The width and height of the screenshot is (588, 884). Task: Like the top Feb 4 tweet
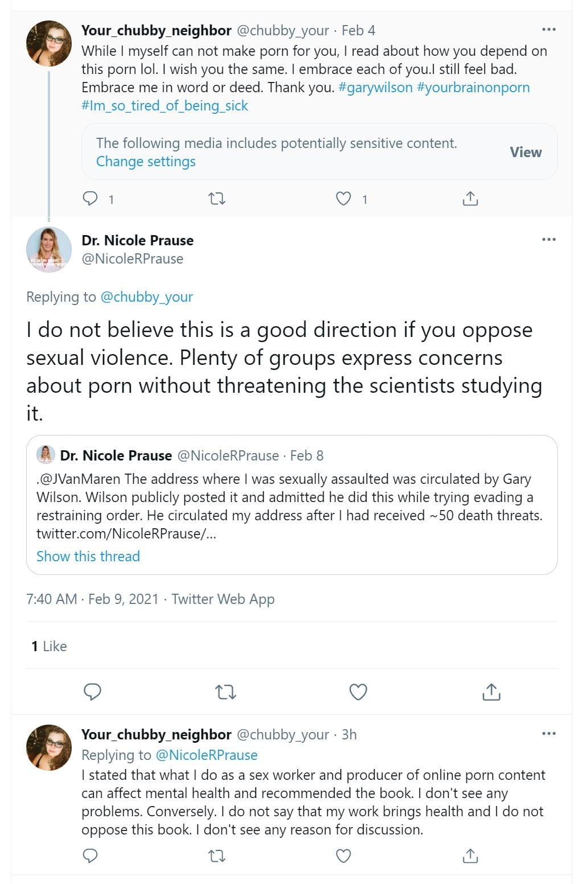pos(343,199)
